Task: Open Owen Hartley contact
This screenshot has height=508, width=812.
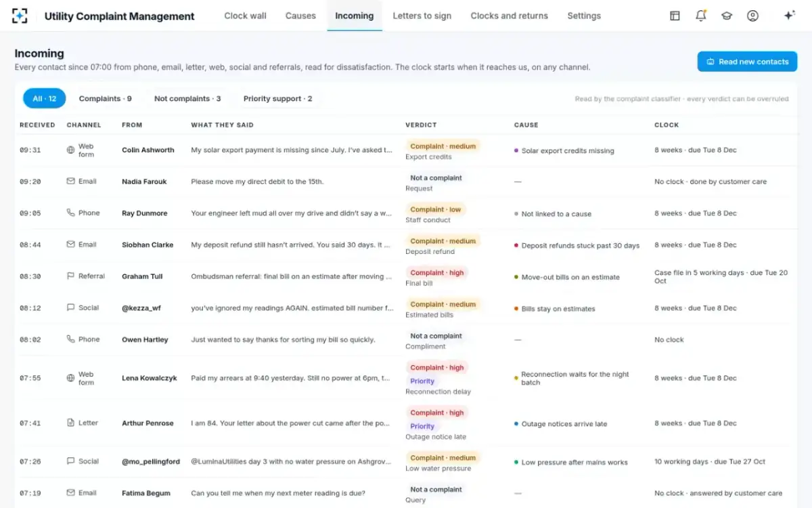Action: [145, 339]
